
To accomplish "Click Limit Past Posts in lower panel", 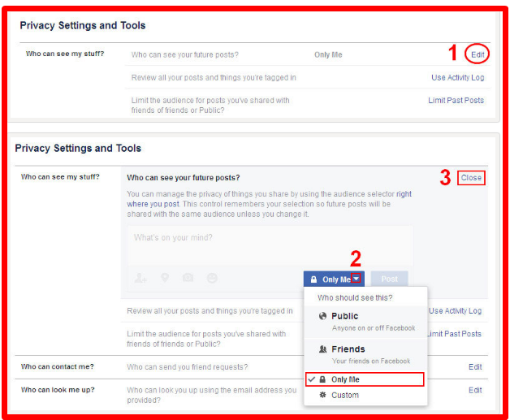I will [454, 334].
